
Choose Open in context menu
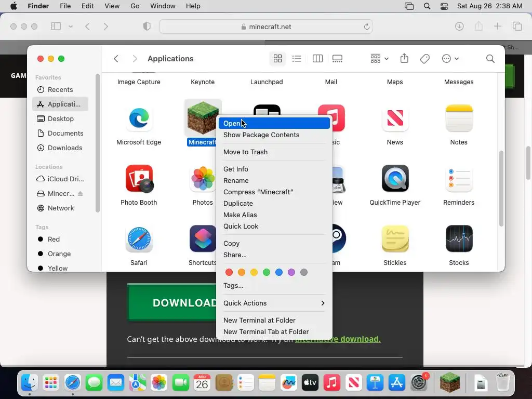274,123
